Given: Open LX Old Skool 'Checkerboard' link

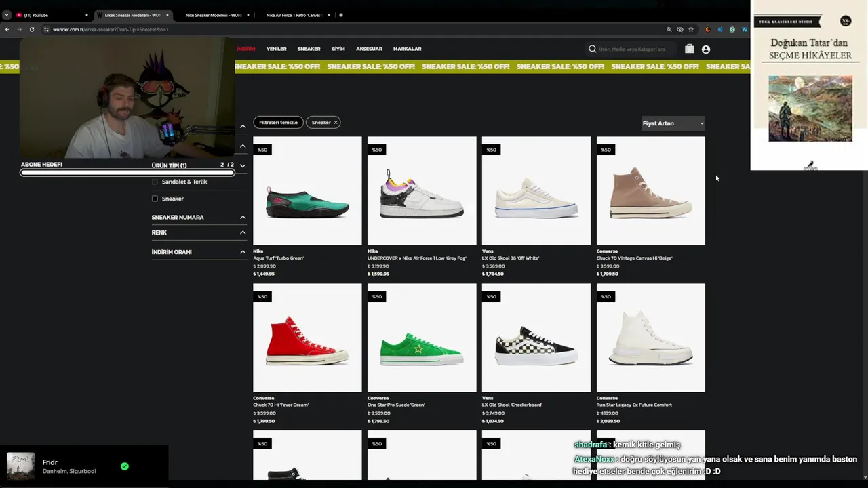Looking at the screenshot, I should [512, 405].
